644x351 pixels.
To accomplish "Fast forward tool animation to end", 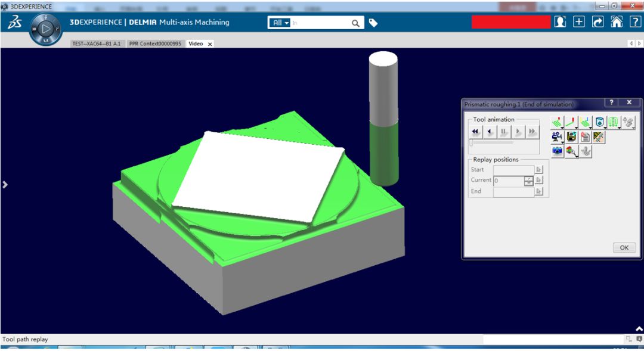I will [x=532, y=132].
